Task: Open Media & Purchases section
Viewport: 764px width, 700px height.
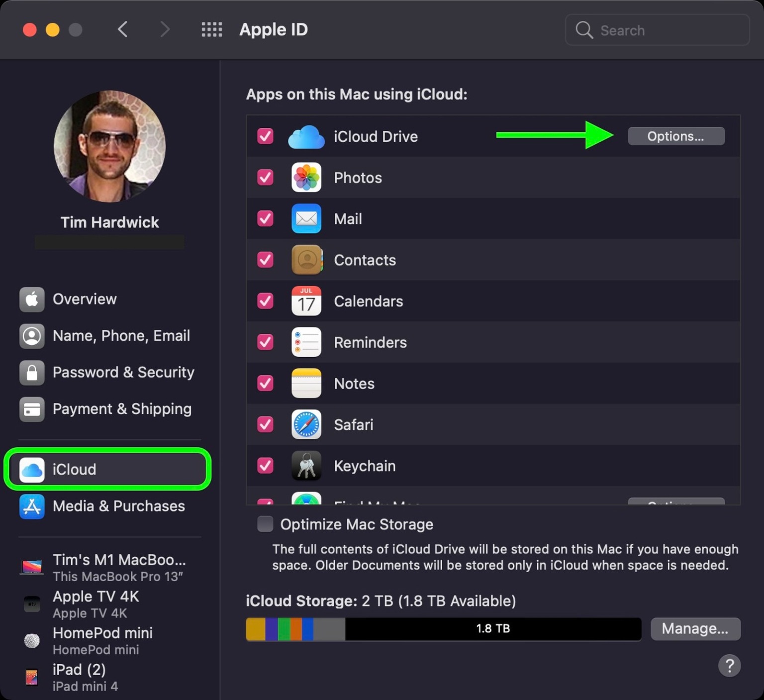Action: (x=109, y=506)
